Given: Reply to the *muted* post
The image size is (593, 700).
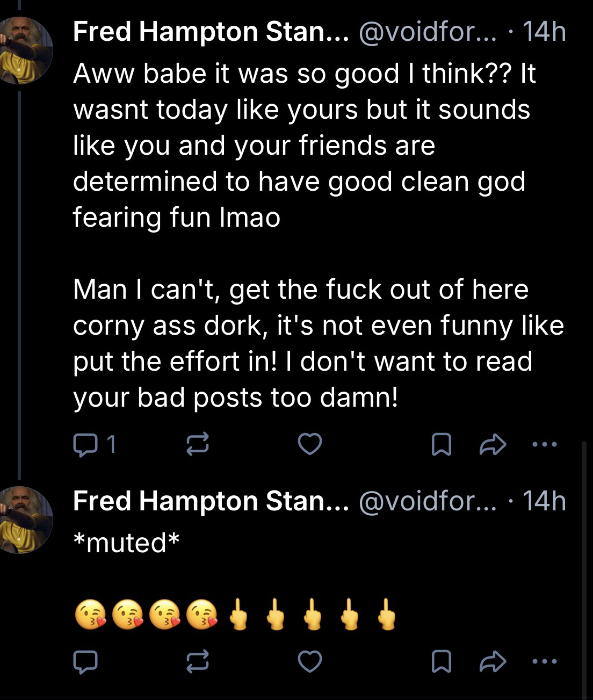Looking at the screenshot, I should [85, 662].
